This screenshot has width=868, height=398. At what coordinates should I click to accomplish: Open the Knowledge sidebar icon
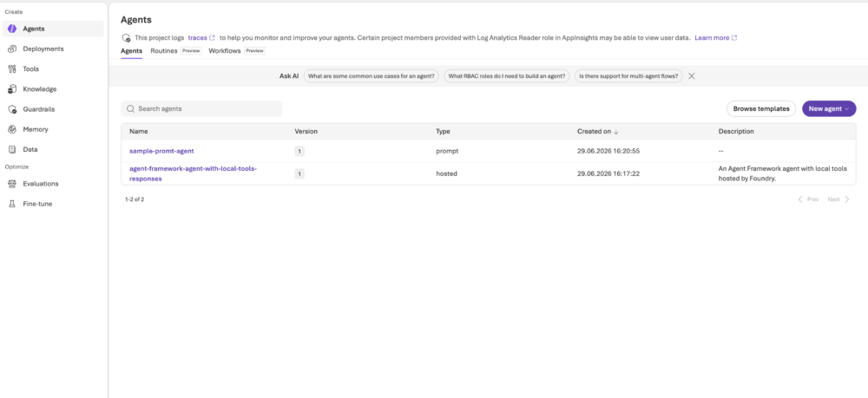point(11,89)
